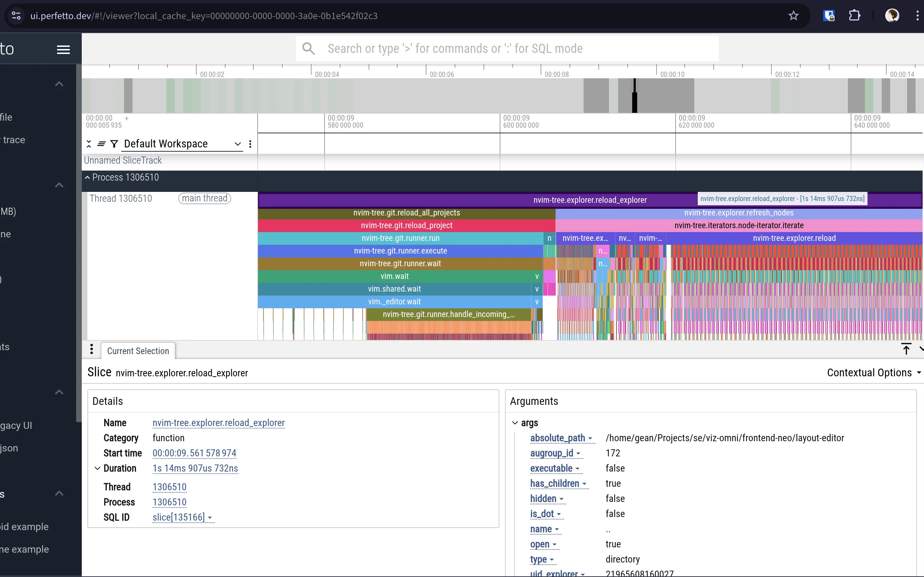Open the browser extensions puzzle icon
Screen dimensions: 924x577
(x=854, y=16)
